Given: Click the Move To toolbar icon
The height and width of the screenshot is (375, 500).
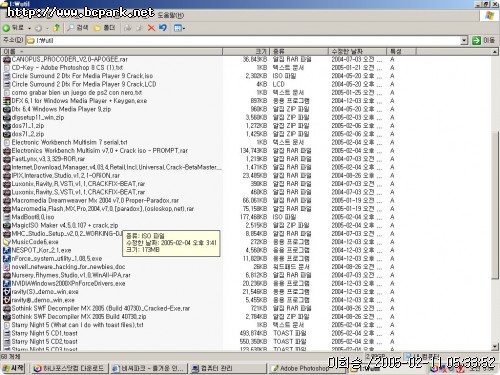Looking at the screenshot, I should point(128,28).
